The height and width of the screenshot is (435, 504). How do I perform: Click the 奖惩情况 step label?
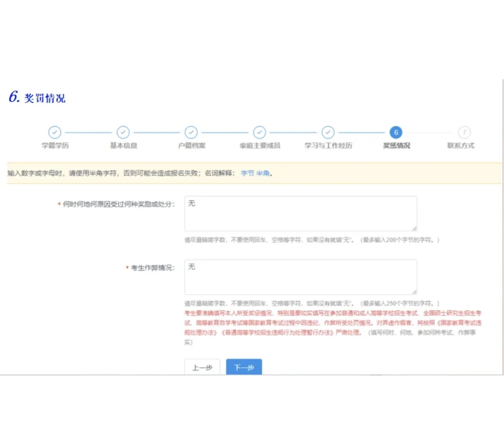tap(396, 146)
